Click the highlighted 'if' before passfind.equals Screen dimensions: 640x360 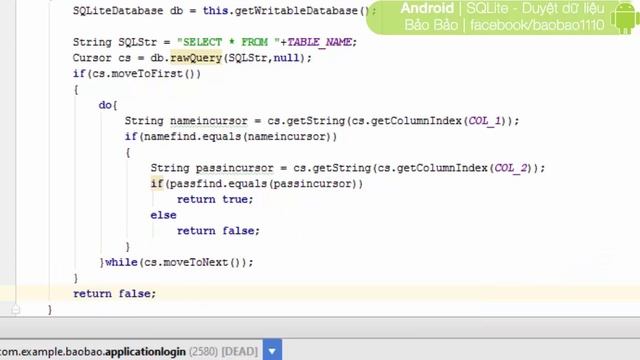click(x=157, y=184)
